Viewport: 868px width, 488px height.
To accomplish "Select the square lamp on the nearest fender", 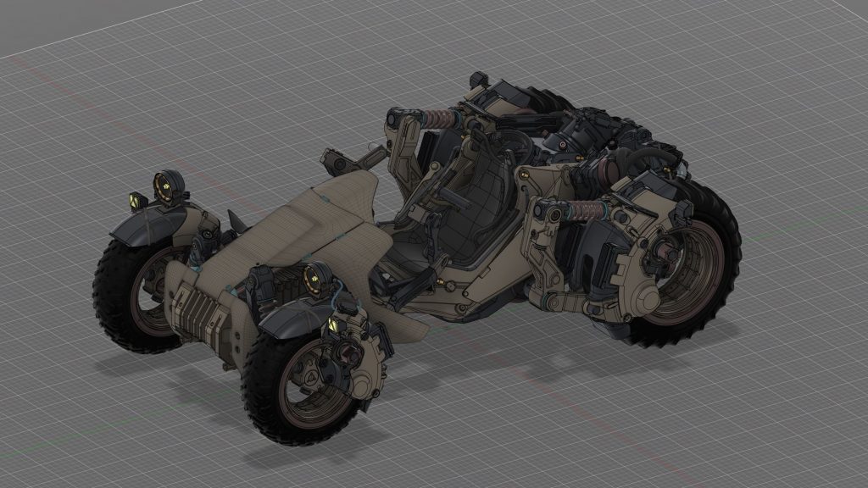I will (334, 324).
